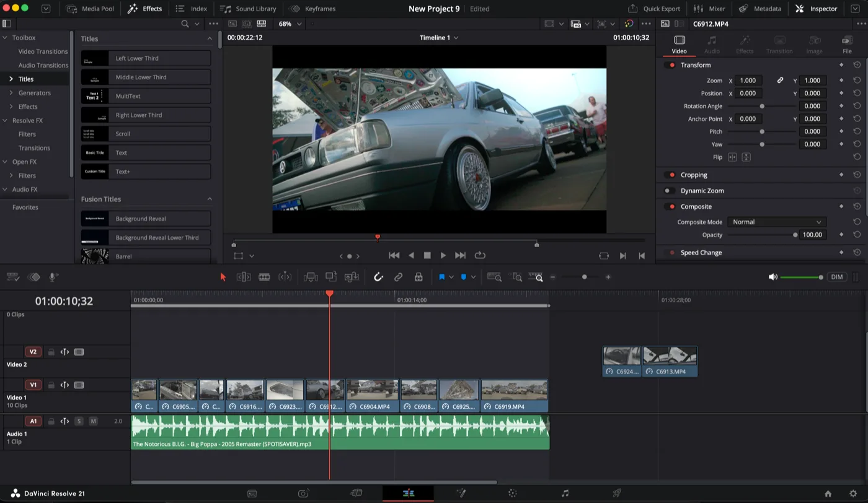Open the Metadata panel

coord(759,9)
